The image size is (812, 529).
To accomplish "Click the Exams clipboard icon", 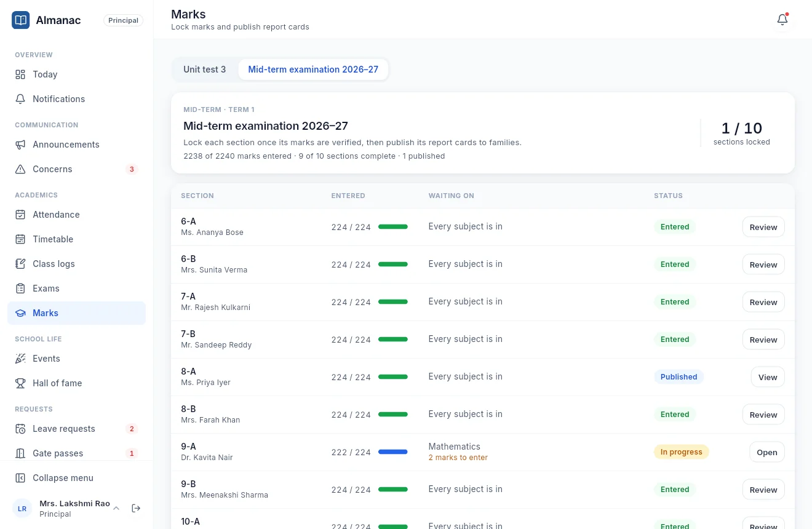I will [20, 288].
